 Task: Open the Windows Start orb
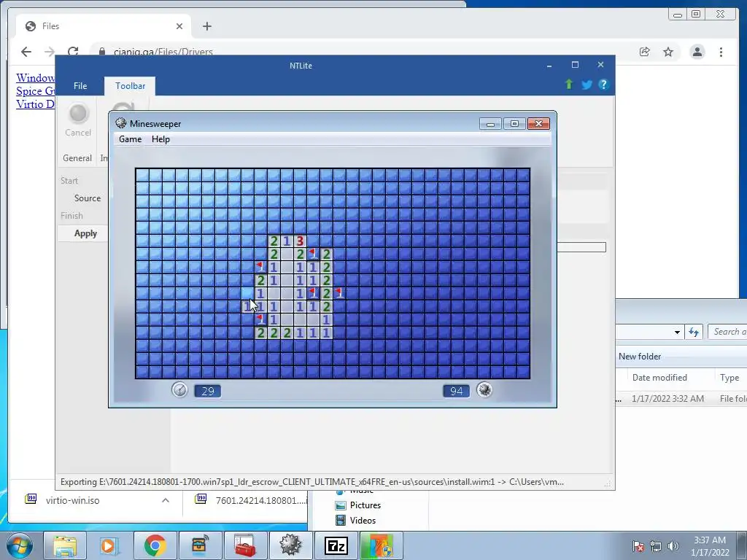(x=20, y=545)
